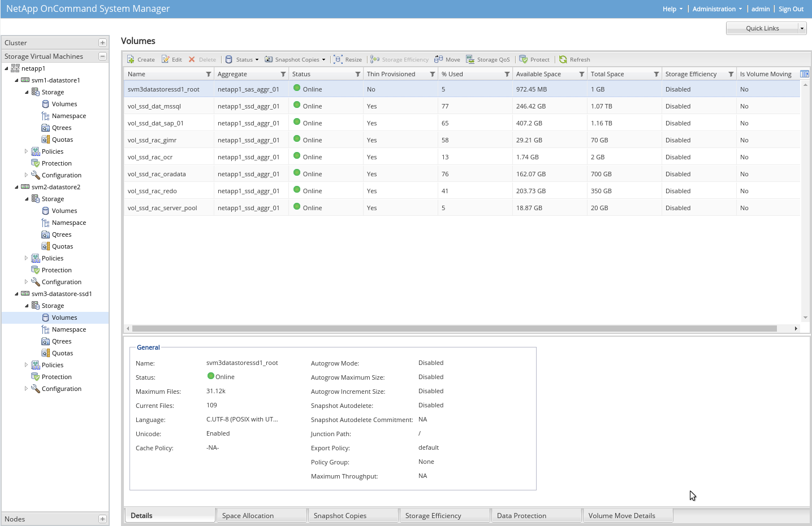
Task: Open the column chooser icon at grid corner
Action: pyautogui.click(x=805, y=74)
